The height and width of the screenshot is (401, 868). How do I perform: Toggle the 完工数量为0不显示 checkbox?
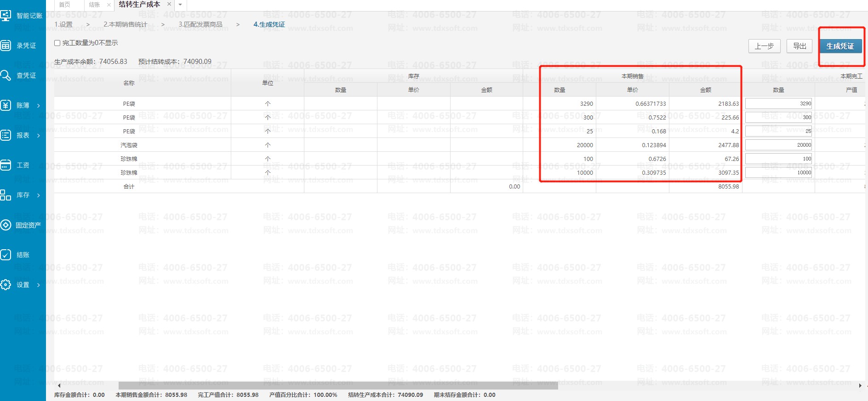pyautogui.click(x=57, y=43)
